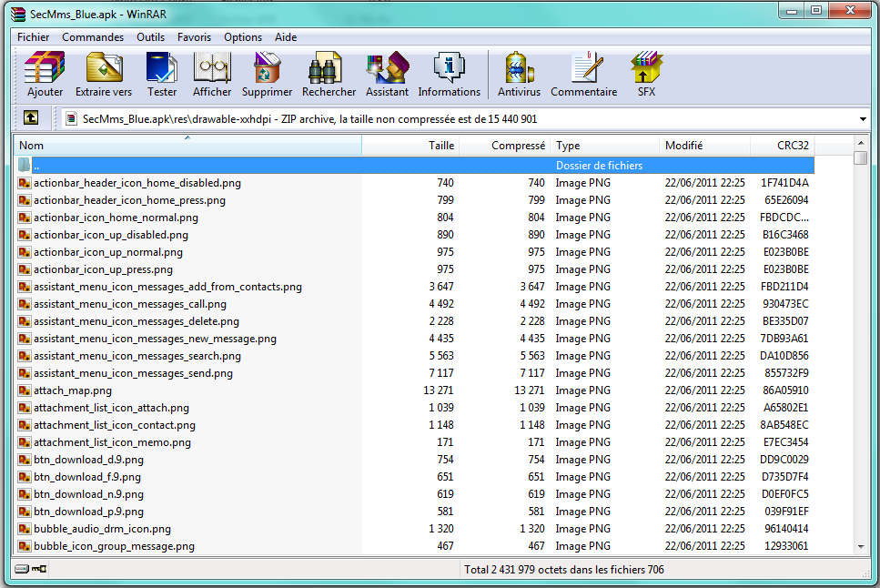Screen dimensions: 880x588
Task: Sort files by Type column
Action: 604,146
